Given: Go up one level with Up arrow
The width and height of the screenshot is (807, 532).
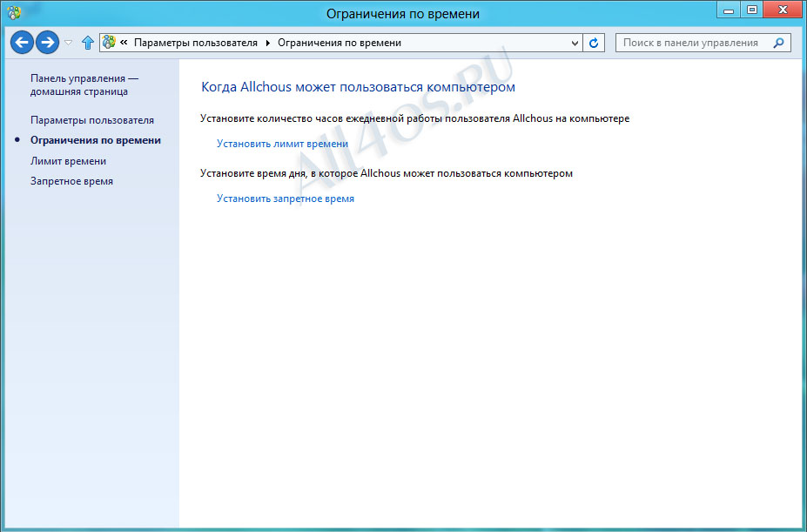Looking at the screenshot, I should (88, 43).
